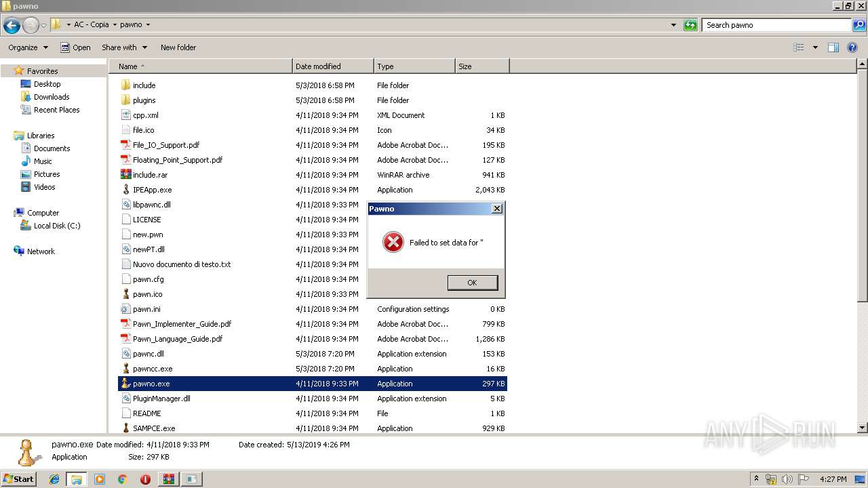
Task: Expand the AC - Copia breadcrumb arrow
Action: click(115, 24)
